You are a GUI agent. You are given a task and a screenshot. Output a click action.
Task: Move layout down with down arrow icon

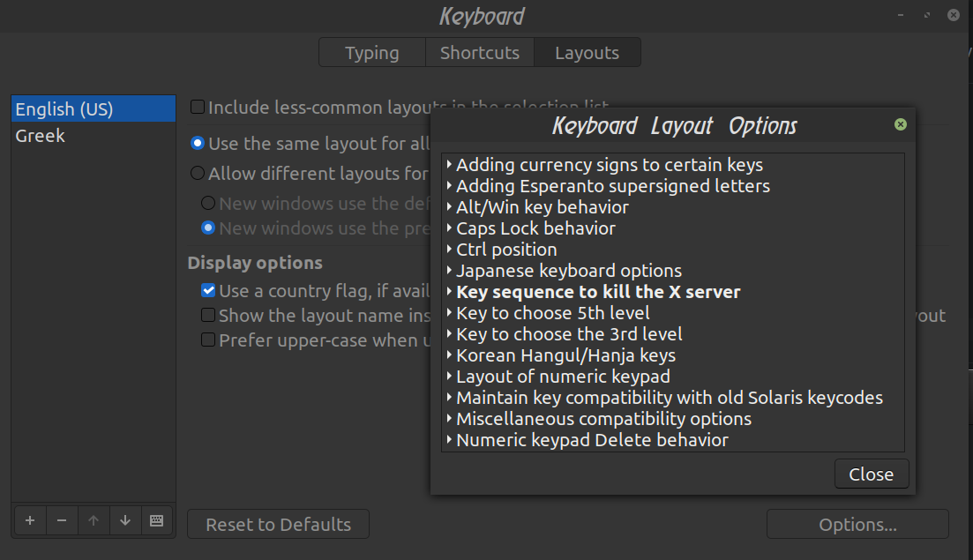[x=125, y=520]
